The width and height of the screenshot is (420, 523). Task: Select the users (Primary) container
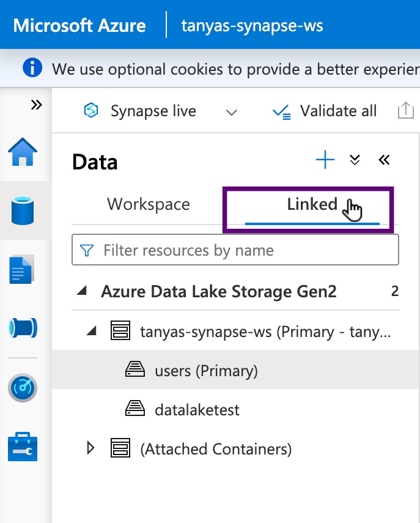235,369
